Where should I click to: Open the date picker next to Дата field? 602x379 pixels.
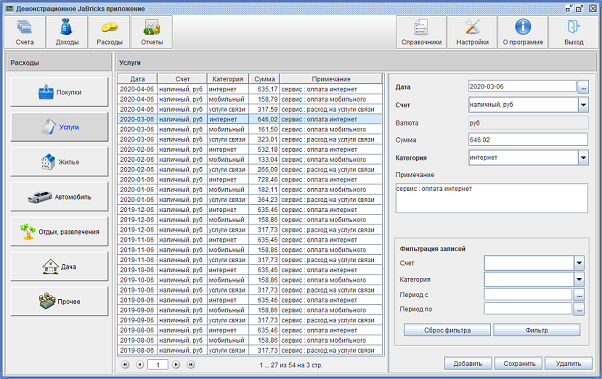[x=583, y=87]
